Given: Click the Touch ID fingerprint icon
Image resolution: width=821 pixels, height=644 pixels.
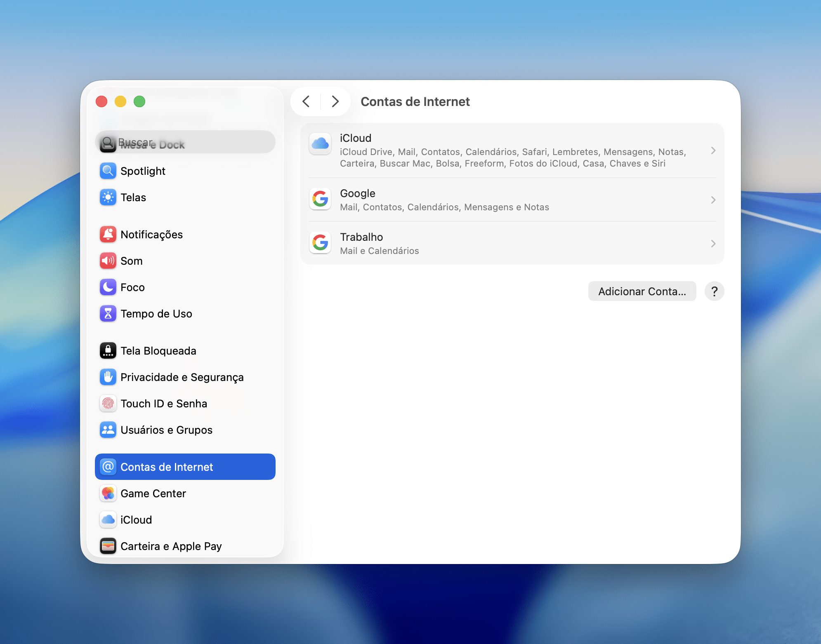Looking at the screenshot, I should point(108,404).
